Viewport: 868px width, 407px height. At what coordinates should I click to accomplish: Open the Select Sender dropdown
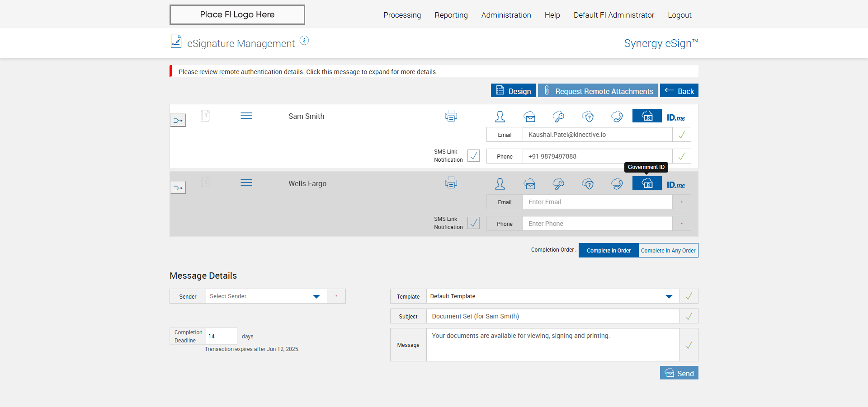click(x=266, y=296)
